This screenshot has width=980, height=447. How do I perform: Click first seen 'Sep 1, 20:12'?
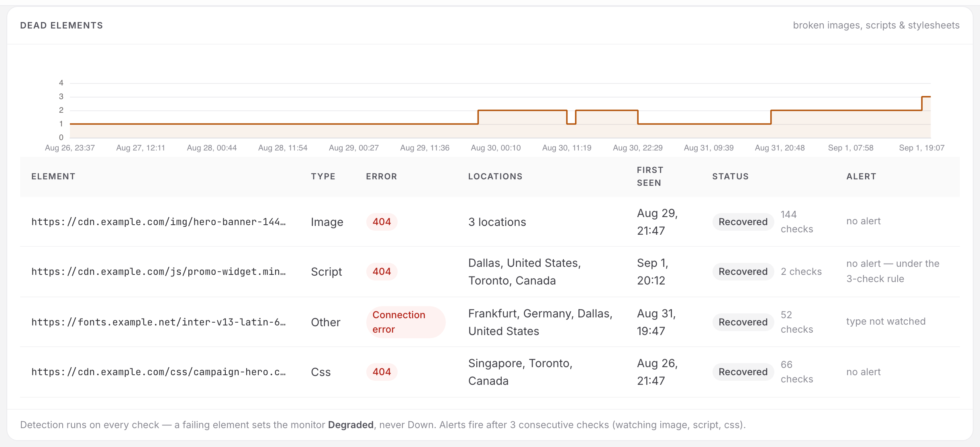coord(653,272)
